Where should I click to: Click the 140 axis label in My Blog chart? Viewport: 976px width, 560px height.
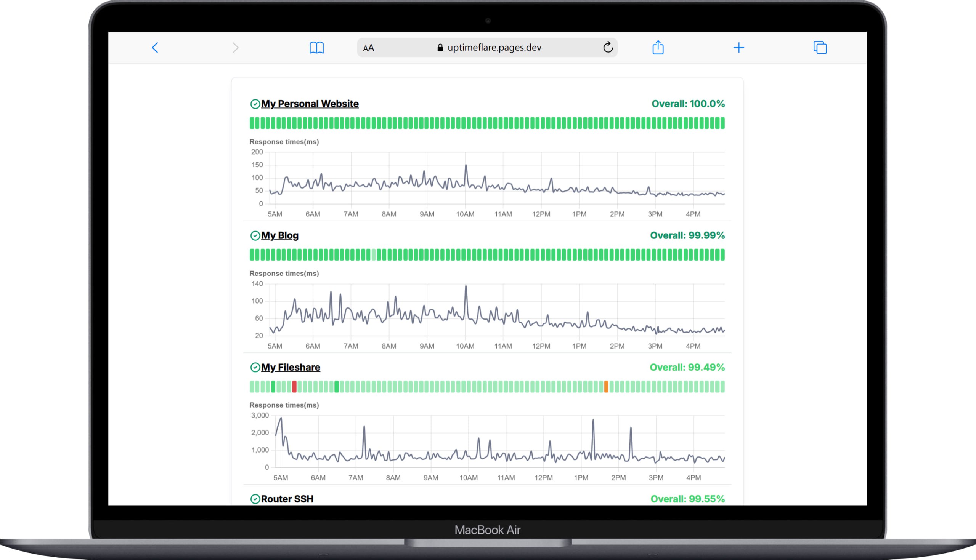pyautogui.click(x=257, y=284)
